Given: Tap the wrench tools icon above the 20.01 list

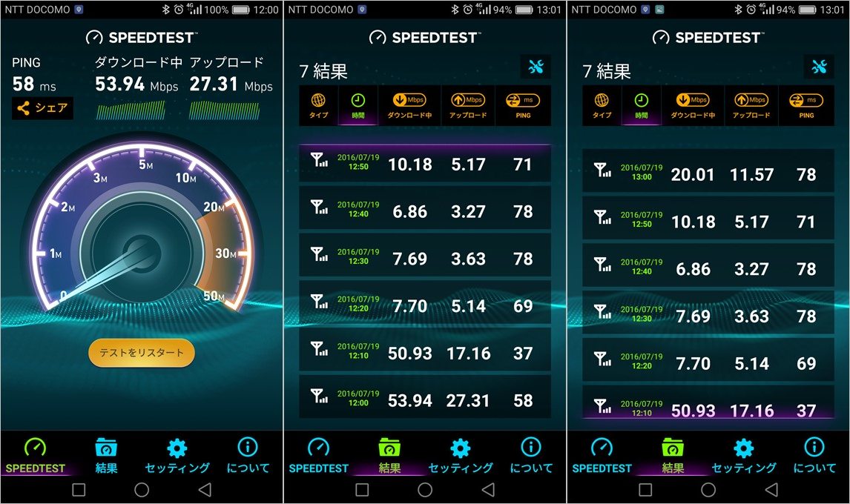Looking at the screenshot, I should [819, 67].
